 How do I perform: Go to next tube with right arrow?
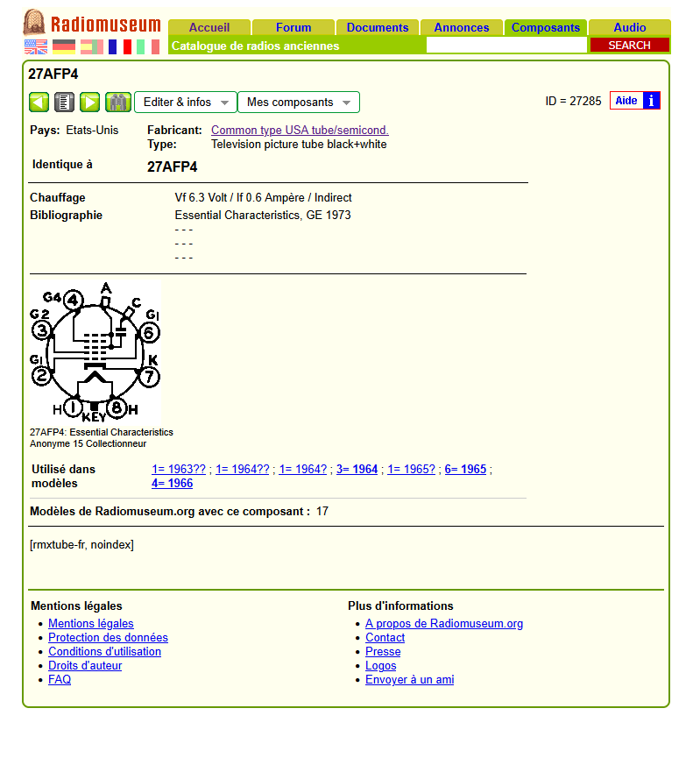(89, 103)
